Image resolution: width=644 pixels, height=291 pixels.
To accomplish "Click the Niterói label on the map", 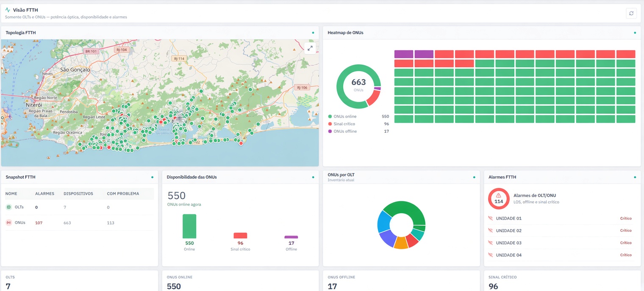I will (x=34, y=105).
